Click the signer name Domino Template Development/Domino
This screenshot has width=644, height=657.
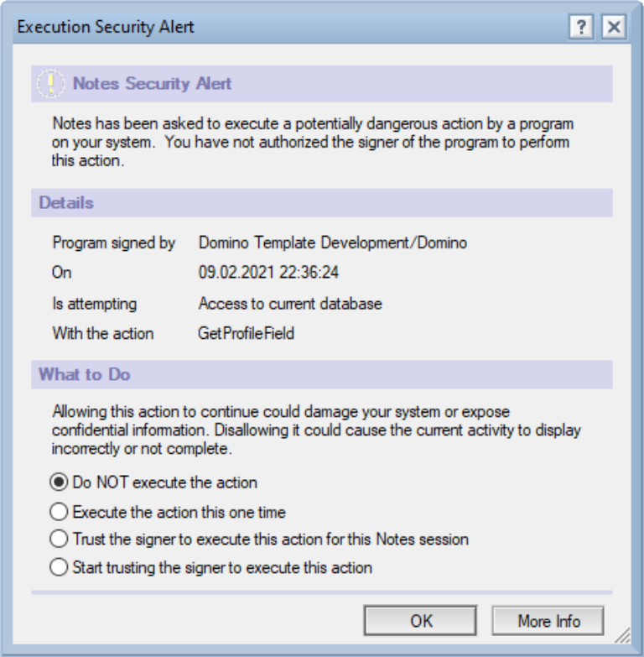[x=332, y=243]
